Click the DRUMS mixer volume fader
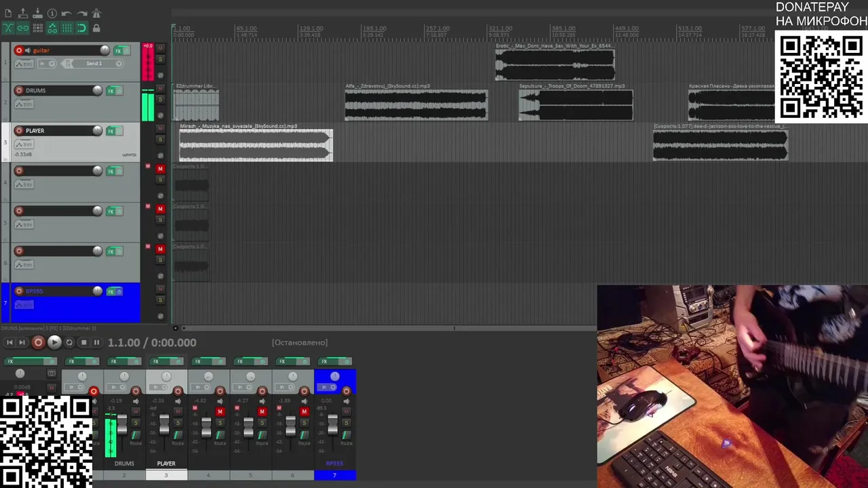This screenshot has width=868, height=488. 122,425
